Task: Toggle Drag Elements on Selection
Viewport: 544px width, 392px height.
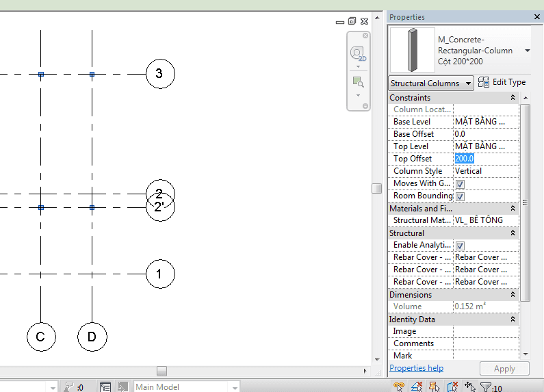Action: tap(469, 387)
